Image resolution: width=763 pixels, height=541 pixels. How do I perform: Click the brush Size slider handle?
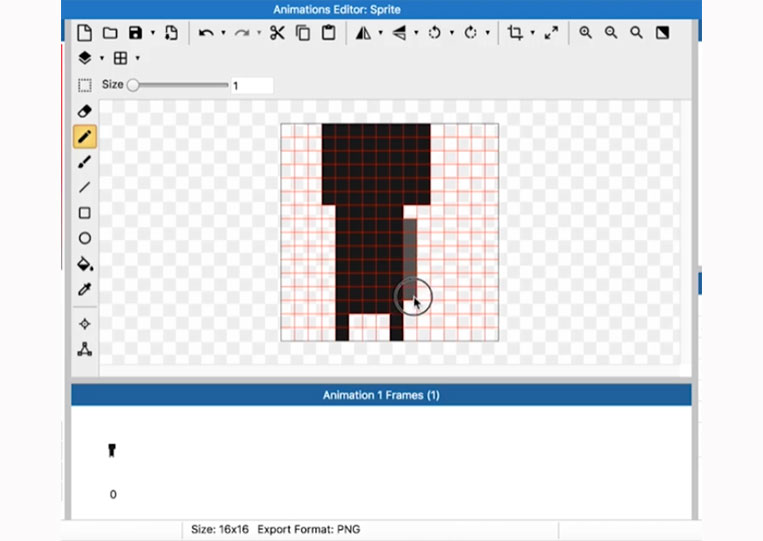pos(133,85)
